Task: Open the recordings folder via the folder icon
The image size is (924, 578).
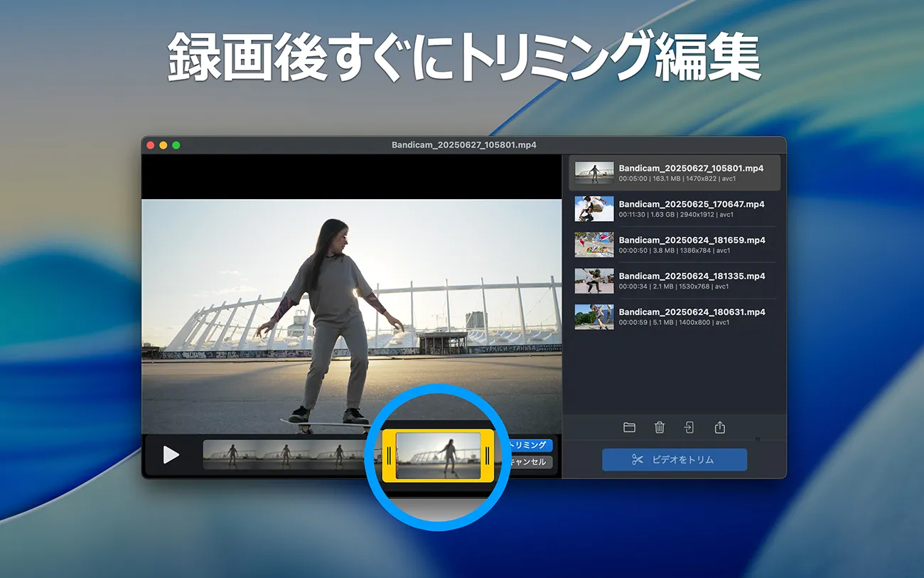Action: (x=629, y=427)
